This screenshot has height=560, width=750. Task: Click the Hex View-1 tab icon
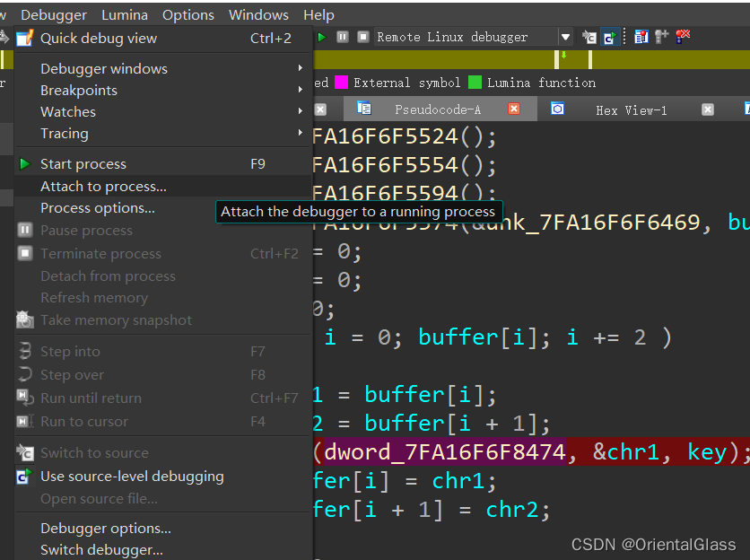click(557, 109)
